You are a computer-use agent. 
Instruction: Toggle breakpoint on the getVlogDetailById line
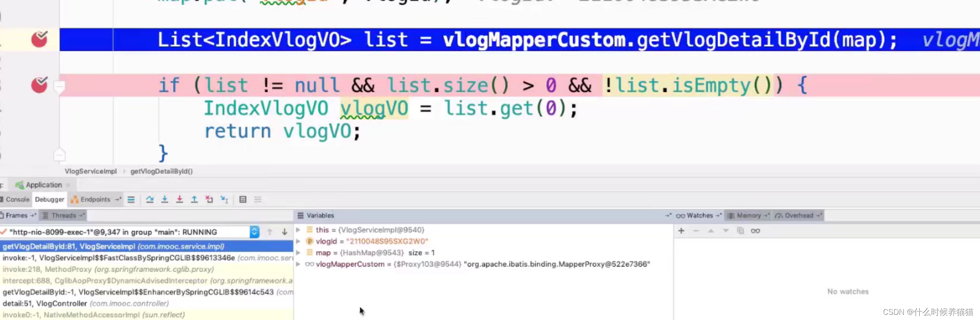pyautogui.click(x=39, y=39)
